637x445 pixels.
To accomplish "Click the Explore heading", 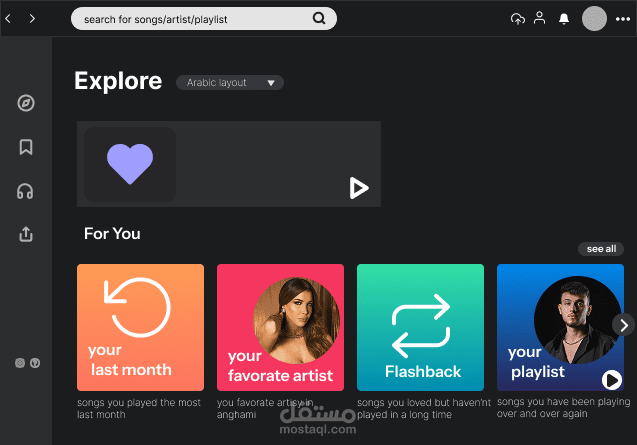I will click(118, 81).
